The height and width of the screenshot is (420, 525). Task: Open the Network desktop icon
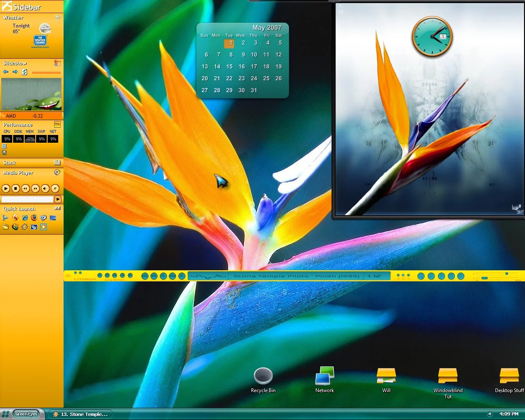click(324, 376)
